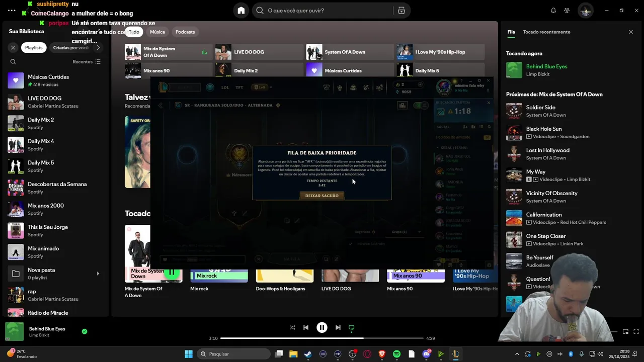Select the Música filter tab
Viewport: 644px width, 362px height.
(157, 32)
